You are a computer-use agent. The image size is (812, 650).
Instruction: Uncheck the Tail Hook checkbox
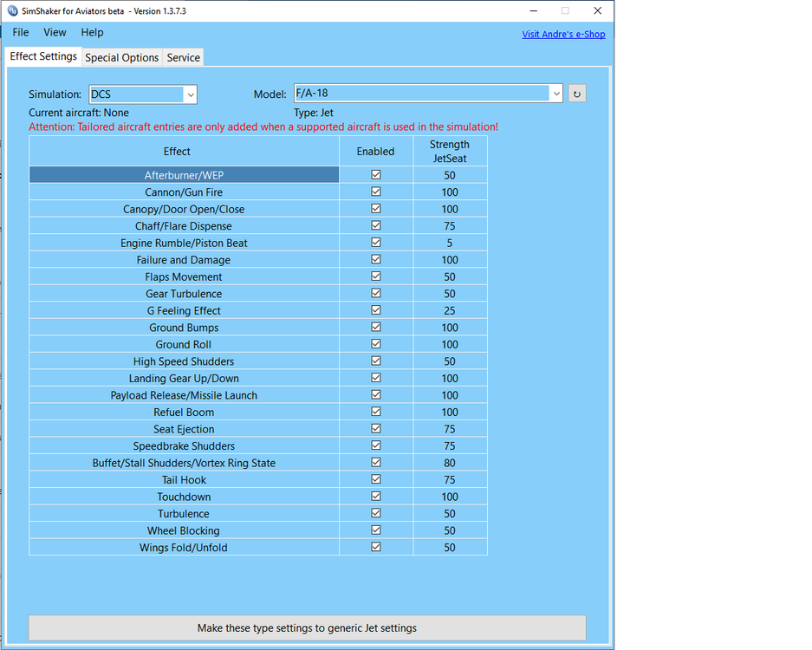(376, 479)
